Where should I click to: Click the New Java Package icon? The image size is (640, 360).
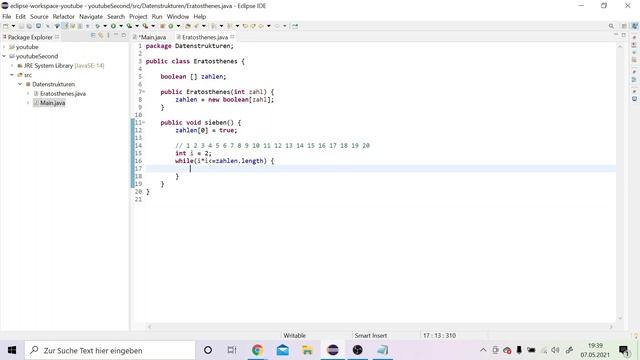click(162, 26)
